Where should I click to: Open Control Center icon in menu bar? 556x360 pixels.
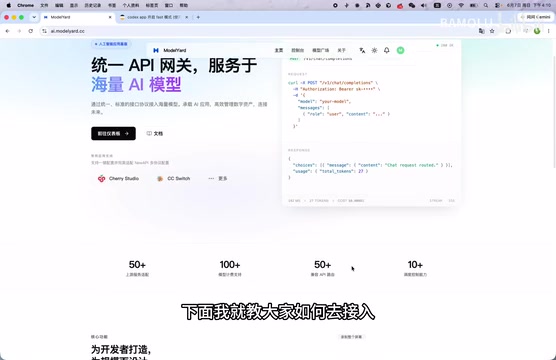point(497,5)
